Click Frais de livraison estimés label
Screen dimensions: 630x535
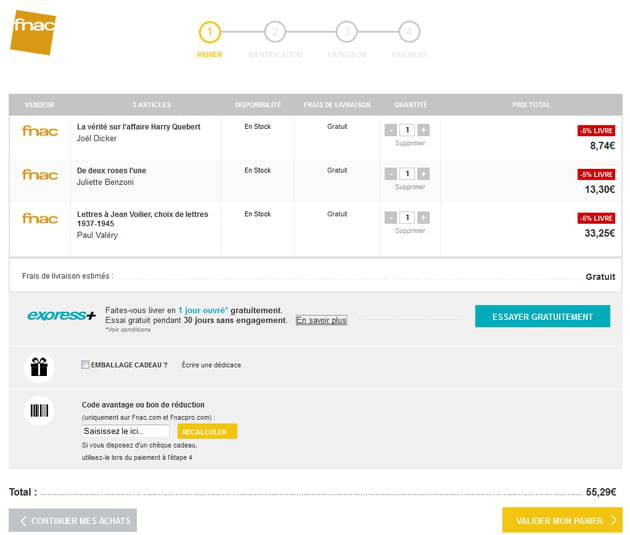[67, 276]
